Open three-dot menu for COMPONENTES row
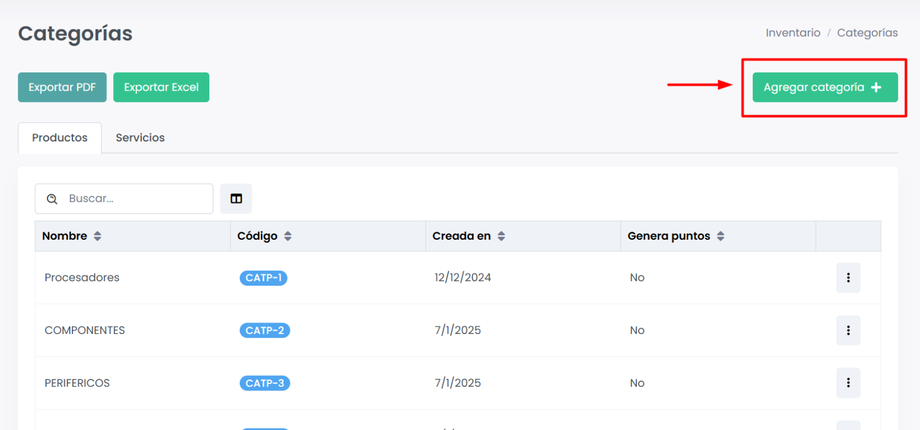The height and width of the screenshot is (430, 920). (848, 331)
